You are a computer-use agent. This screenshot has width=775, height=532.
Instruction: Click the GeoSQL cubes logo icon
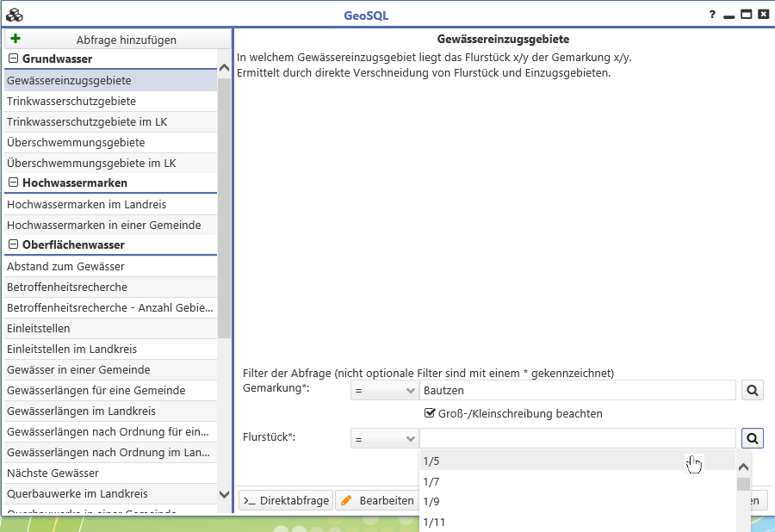coord(15,15)
